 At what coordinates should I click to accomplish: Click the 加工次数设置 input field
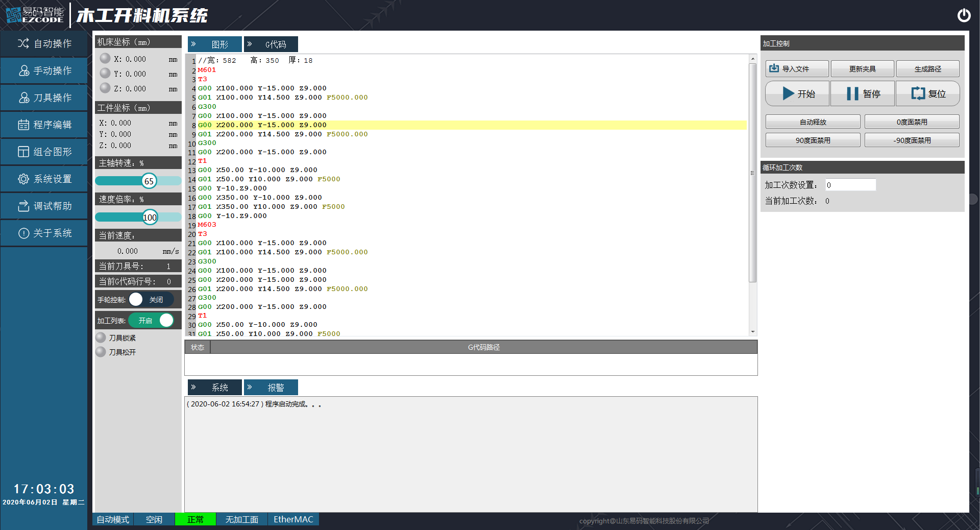(850, 185)
